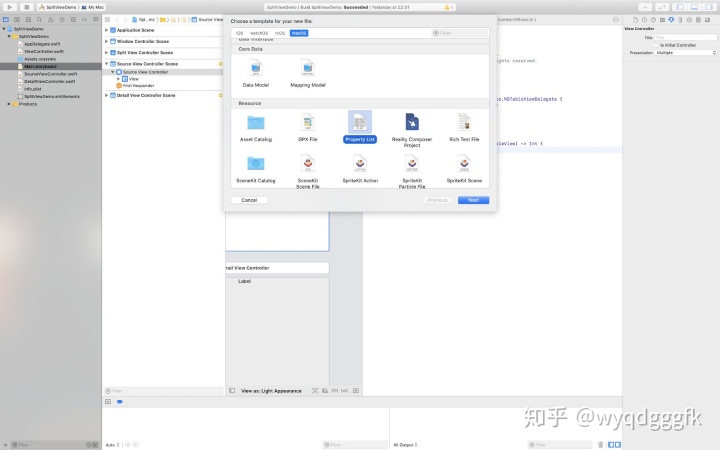Switch to the tvOS template tab
The width and height of the screenshot is (720, 450).
[280, 33]
